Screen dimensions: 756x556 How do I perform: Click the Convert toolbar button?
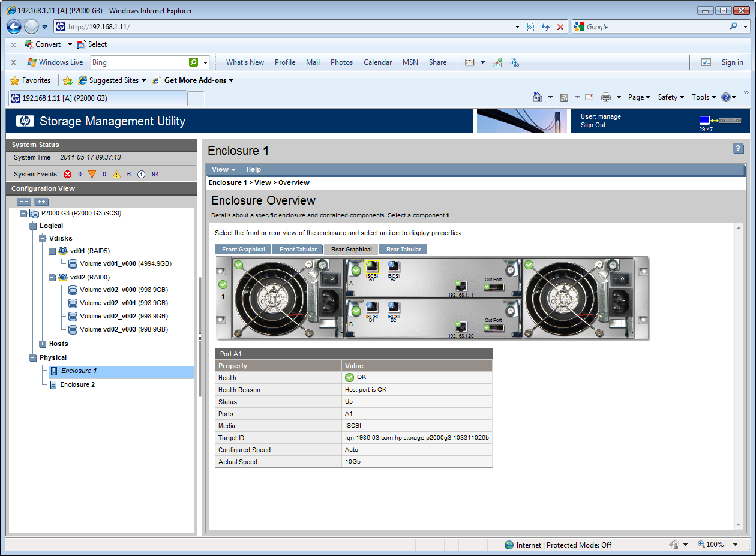pyautogui.click(x=43, y=44)
